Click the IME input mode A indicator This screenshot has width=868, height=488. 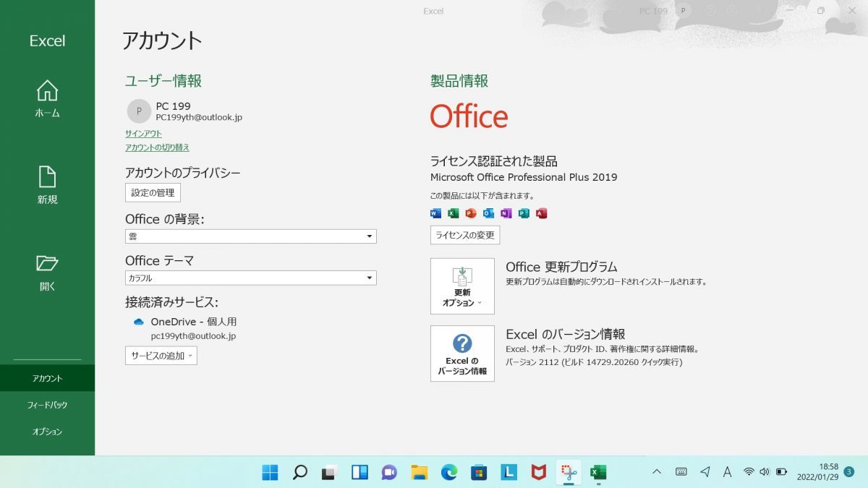click(728, 471)
